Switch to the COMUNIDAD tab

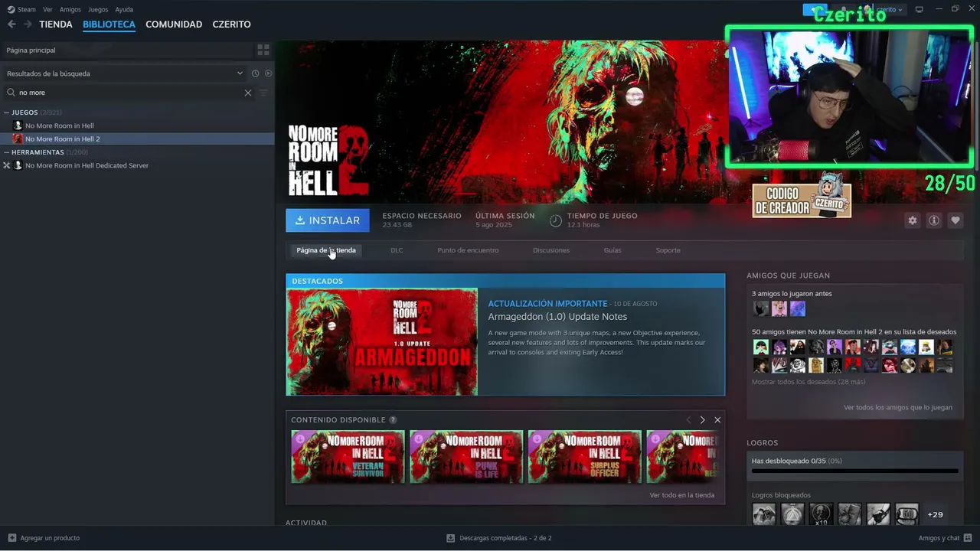click(x=174, y=24)
